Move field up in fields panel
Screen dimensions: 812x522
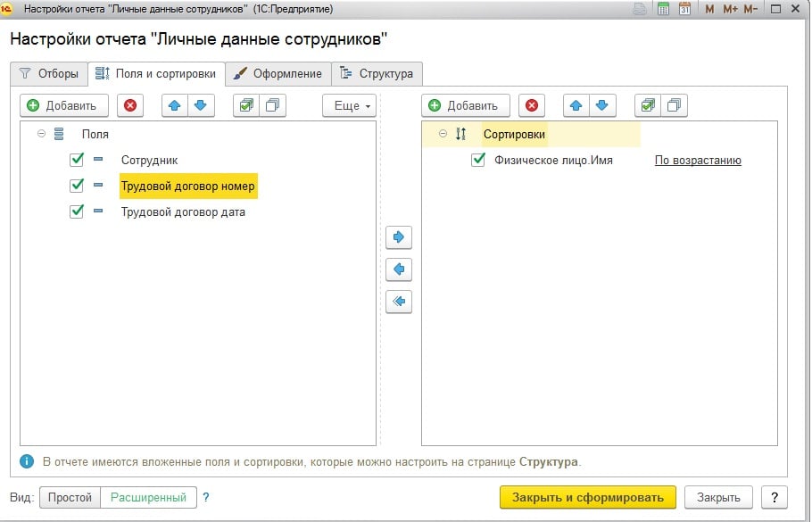tap(175, 105)
